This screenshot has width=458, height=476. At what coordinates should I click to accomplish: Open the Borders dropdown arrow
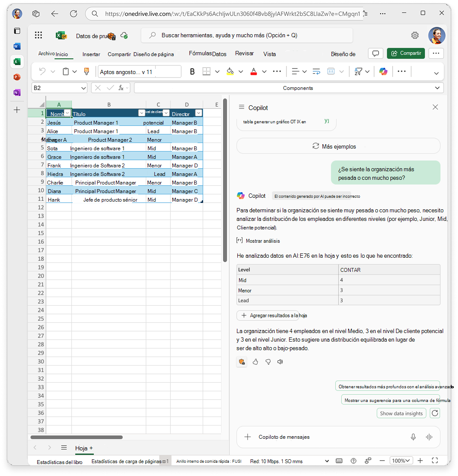click(x=217, y=71)
